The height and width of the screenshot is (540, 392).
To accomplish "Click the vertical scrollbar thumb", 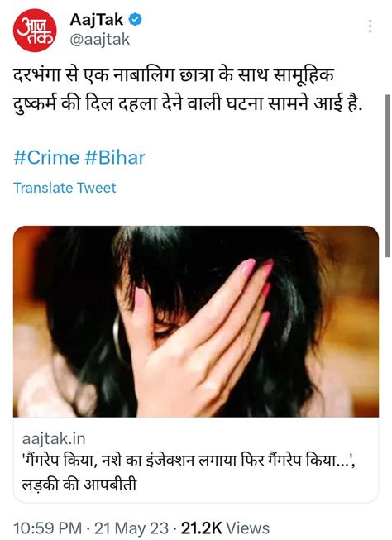I will [x=388, y=175].
